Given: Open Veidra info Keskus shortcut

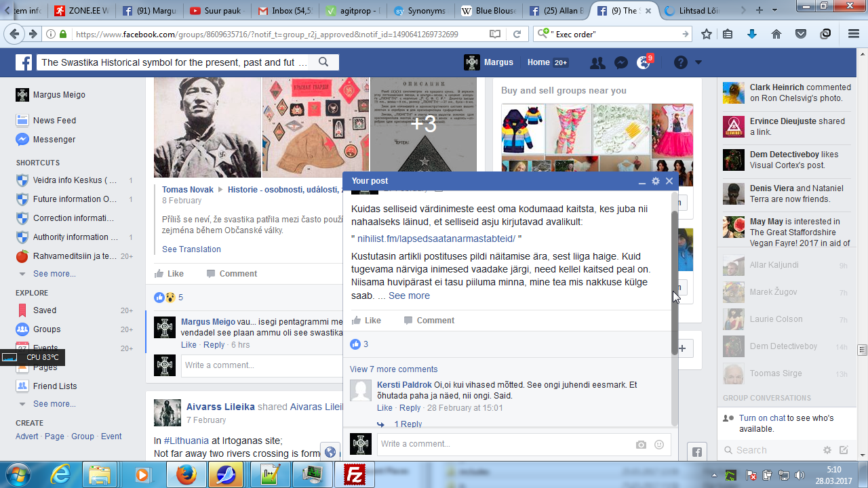Looking at the screenshot, I should [75, 180].
